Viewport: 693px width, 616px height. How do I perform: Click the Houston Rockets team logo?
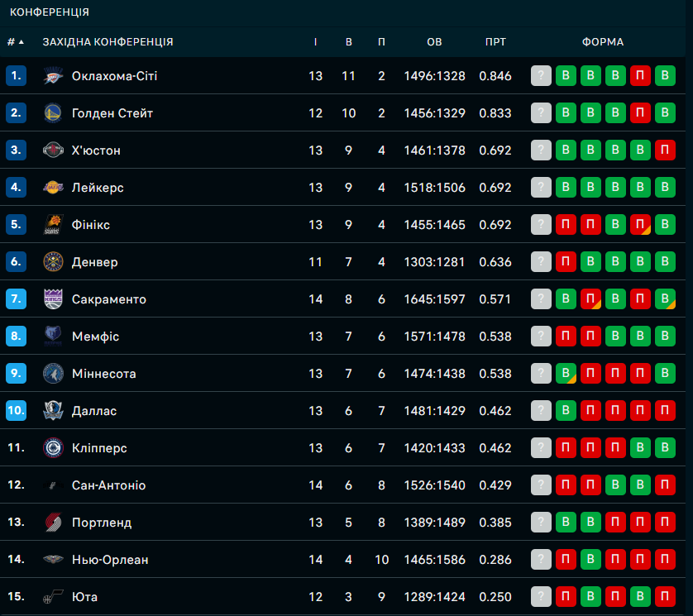pos(53,150)
